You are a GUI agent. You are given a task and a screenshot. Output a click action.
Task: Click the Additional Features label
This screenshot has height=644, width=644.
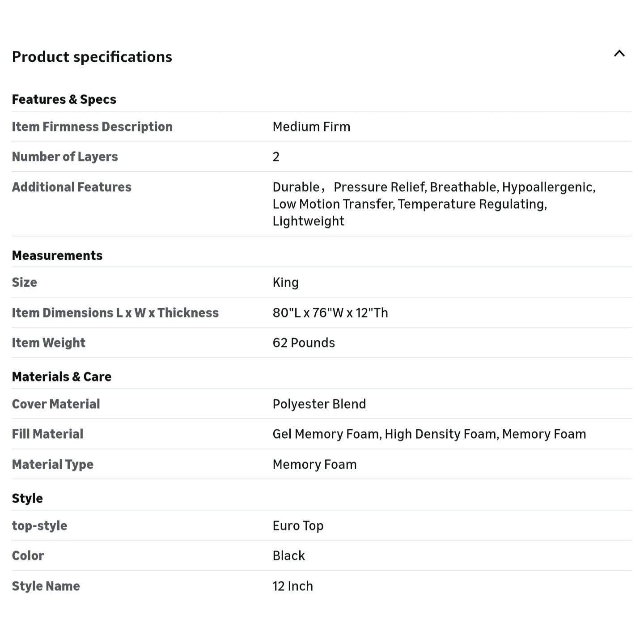[x=72, y=187]
